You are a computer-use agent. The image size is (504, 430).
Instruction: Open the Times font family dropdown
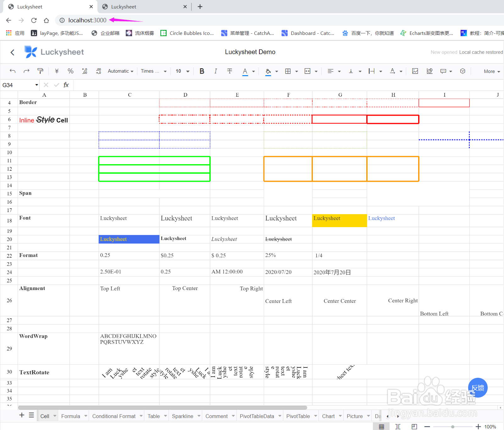coord(153,71)
